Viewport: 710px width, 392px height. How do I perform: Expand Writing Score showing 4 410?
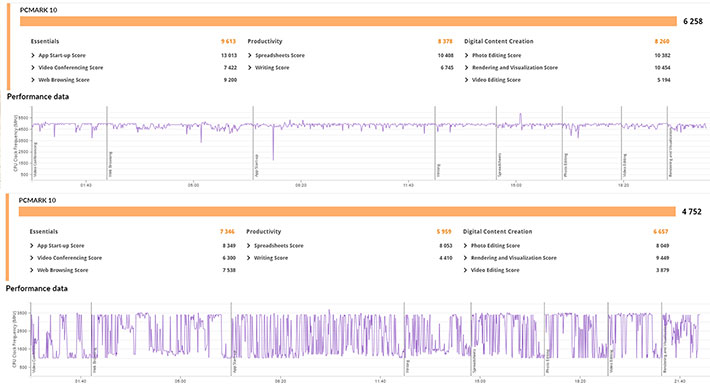(248, 258)
